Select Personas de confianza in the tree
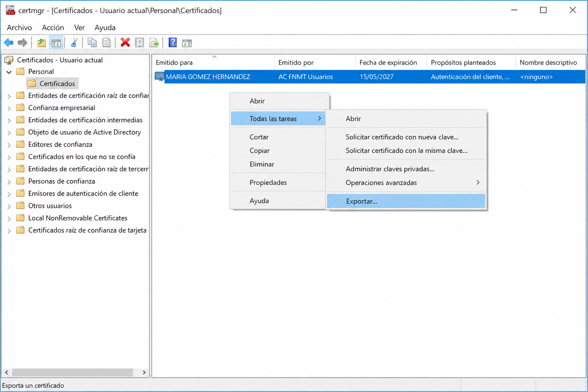Image resolution: width=588 pixels, height=392 pixels. [x=61, y=181]
